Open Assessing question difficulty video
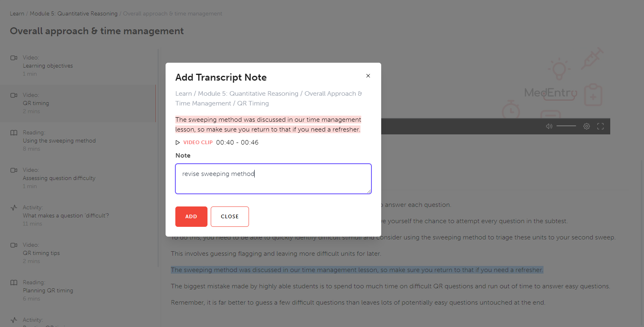The height and width of the screenshot is (327, 644). [x=59, y=178]
